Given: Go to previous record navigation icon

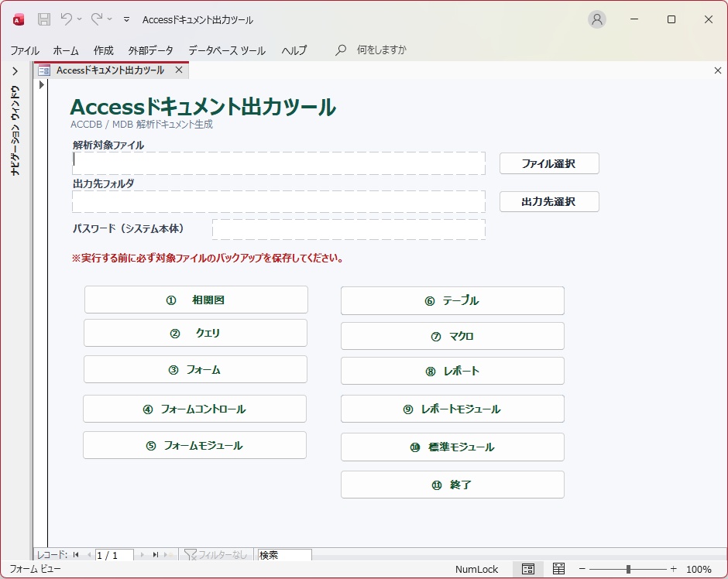Looking at the screenshot, I should click(x=89, y=555).
